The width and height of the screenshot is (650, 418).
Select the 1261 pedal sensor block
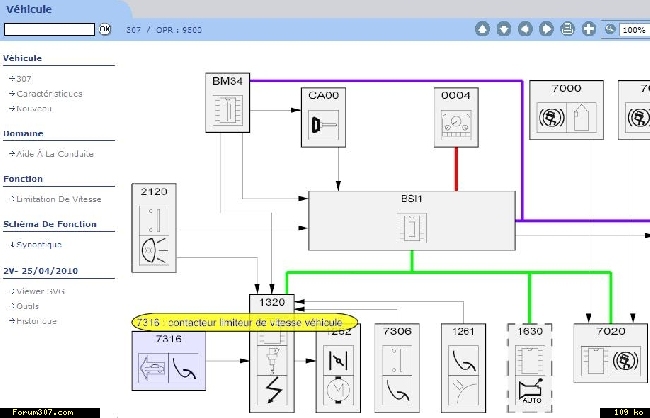(x=463, y=368)
